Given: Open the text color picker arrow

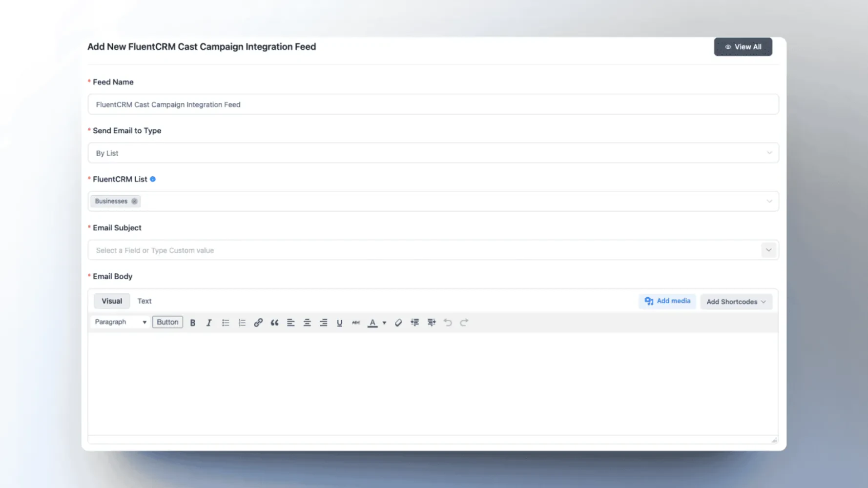Looking at the screenshot, I should [384, 323].
